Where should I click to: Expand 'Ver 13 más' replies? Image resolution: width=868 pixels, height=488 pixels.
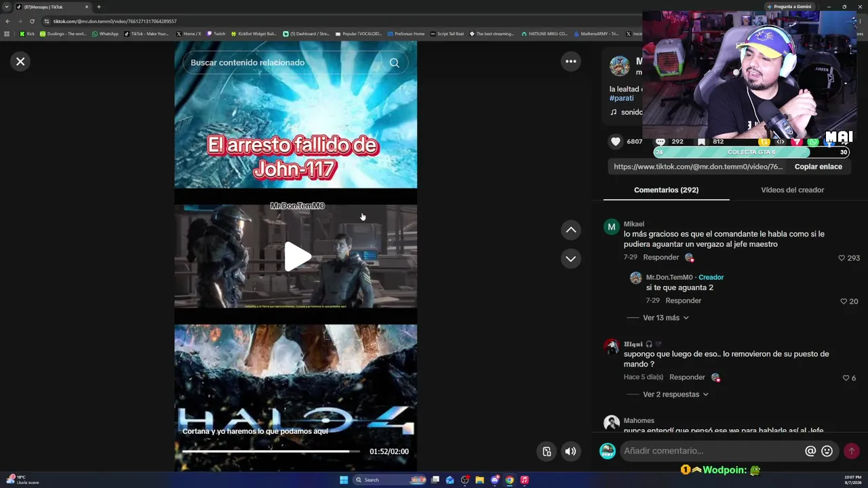[x=665, y=318]
